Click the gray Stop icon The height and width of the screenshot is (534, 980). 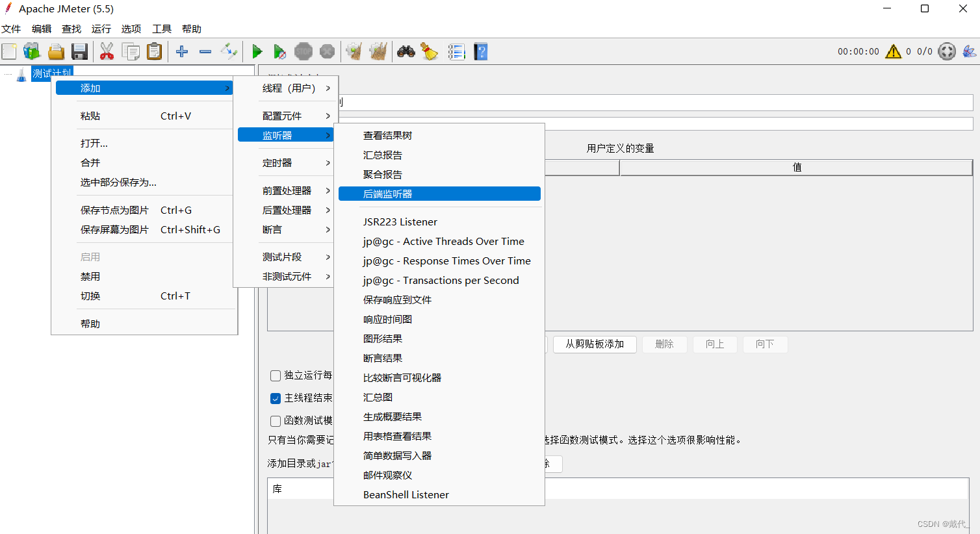[303, 51]
